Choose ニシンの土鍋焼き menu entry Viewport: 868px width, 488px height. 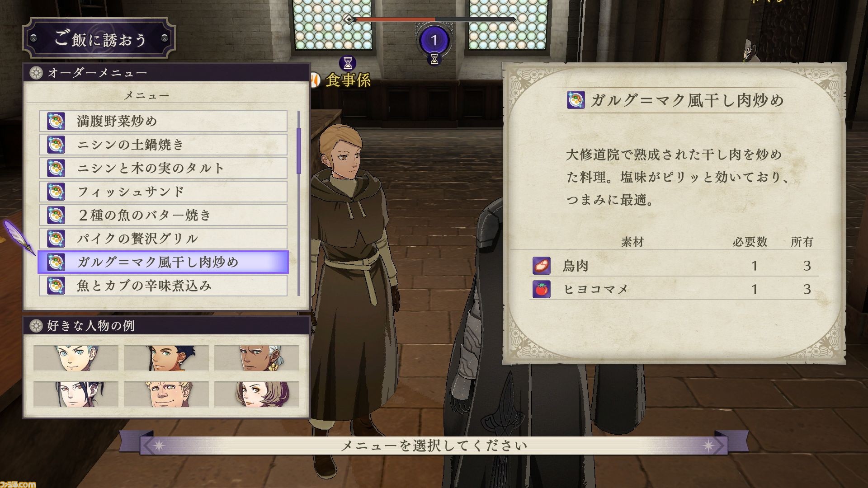163,145
